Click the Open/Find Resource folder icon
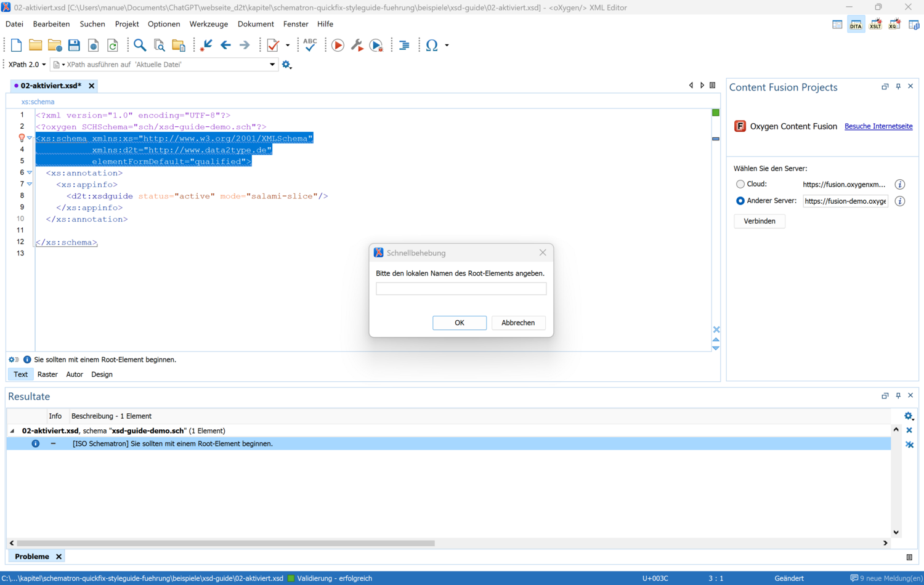Image resolution: width=924 pixels, height=585 pixels. (x=179, y=45)
